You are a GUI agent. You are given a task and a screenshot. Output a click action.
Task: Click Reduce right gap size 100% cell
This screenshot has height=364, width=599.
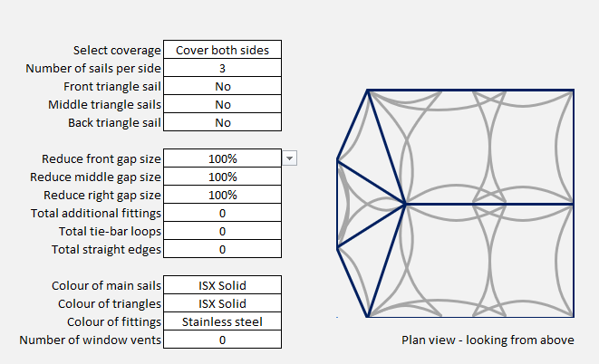(x=222, y=195)
